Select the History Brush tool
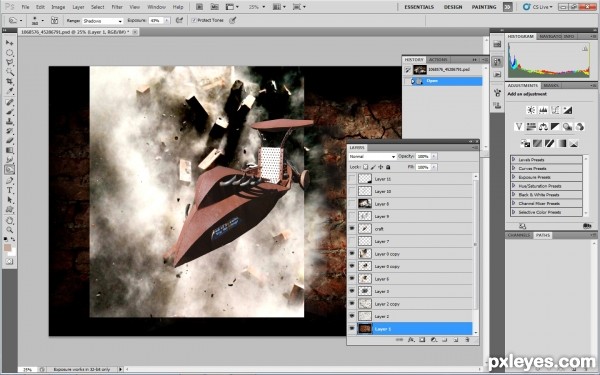The width and height of the screenshot is (600, 375). point(10,131)
